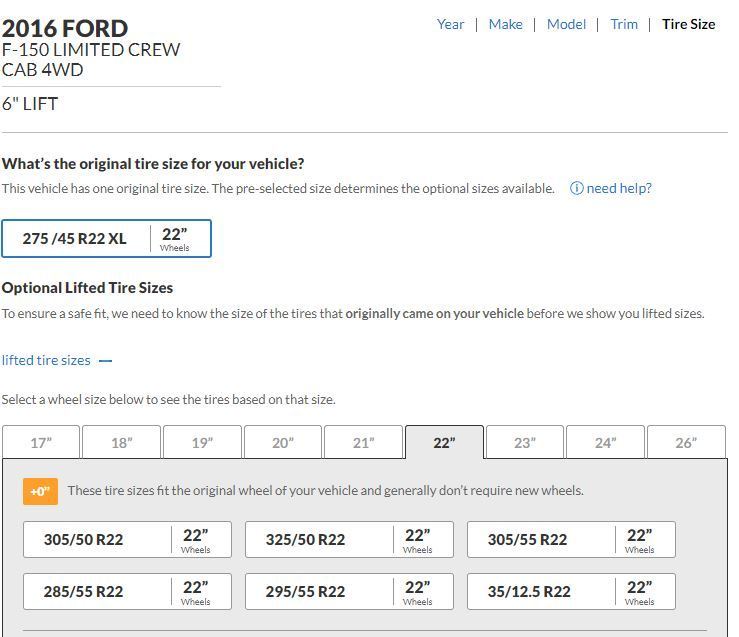
Task: Choose the 325/50 R22 tire size
Action: click(349, 540)
